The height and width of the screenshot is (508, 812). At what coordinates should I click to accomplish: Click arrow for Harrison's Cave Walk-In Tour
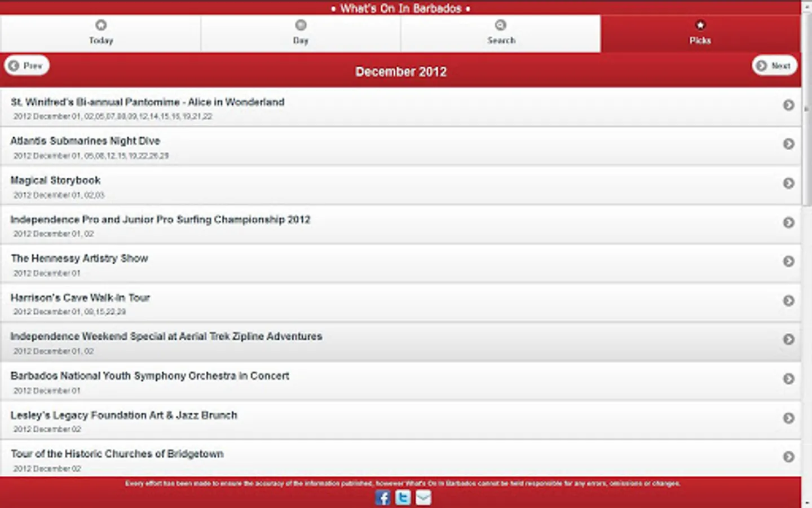click(788, 300)
